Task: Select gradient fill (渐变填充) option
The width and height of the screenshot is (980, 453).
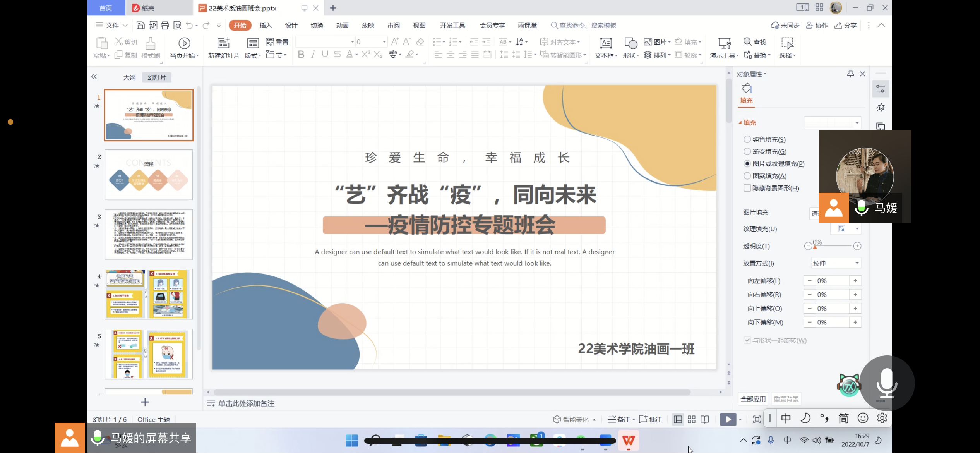Action: [x=747, y=152]
